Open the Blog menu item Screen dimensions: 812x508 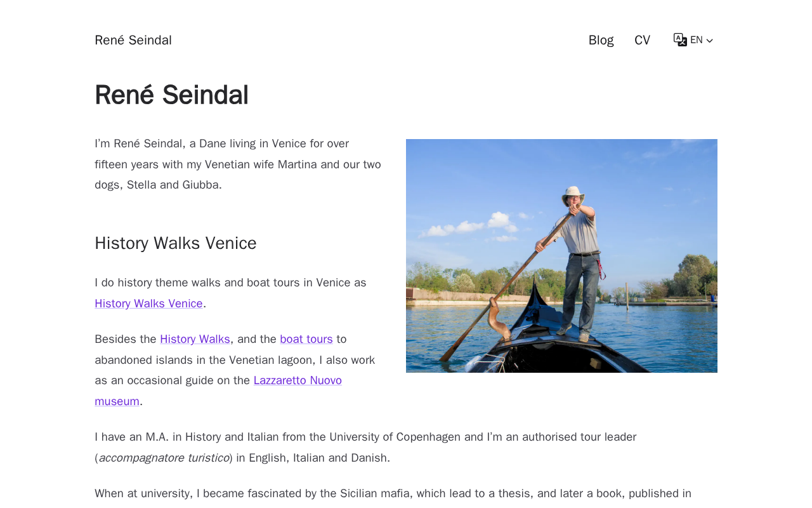point(601,40)
